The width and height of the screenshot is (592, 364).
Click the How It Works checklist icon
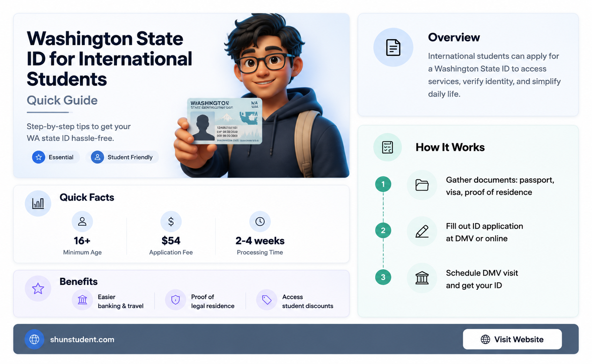(387, 147)
